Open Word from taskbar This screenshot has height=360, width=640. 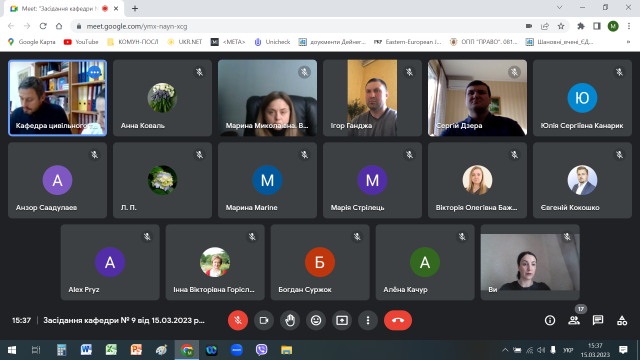click(86, 350)
